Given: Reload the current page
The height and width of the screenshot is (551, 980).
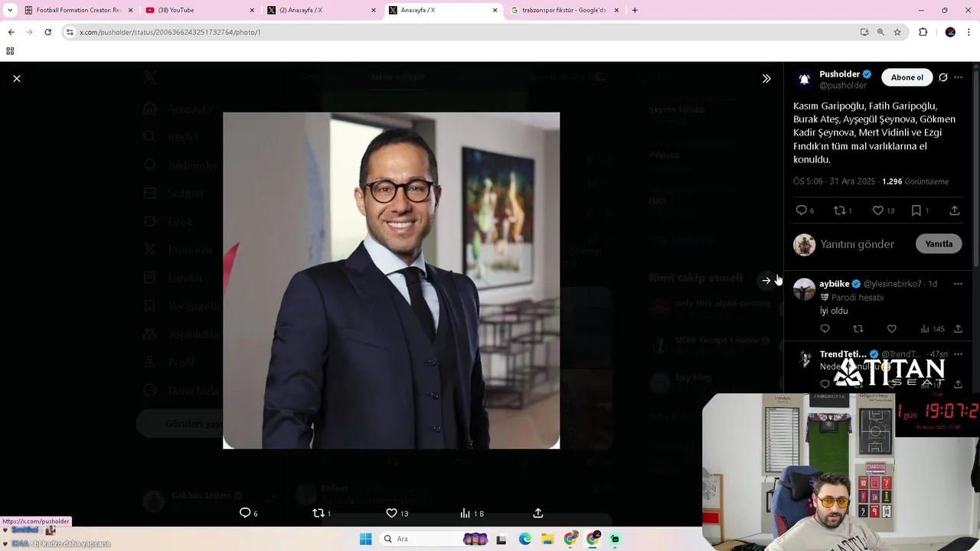Looking at the screenshot, I should tap(47, 32).
